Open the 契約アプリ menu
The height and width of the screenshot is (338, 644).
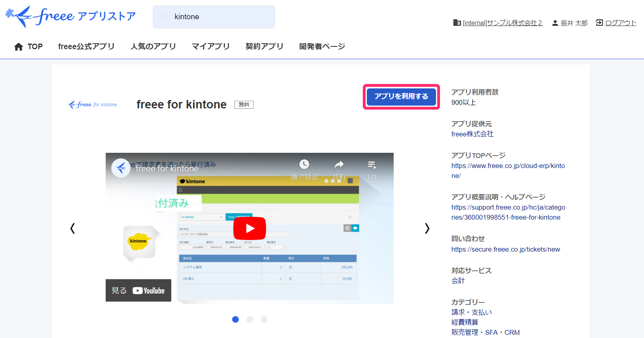pyautogui.click(x=264, y=46)
